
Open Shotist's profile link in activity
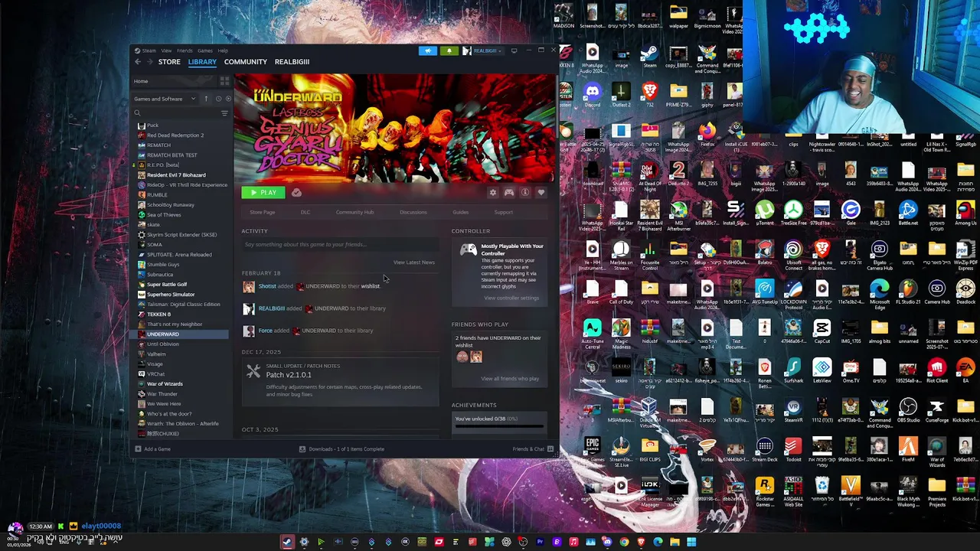coord(267,286)
